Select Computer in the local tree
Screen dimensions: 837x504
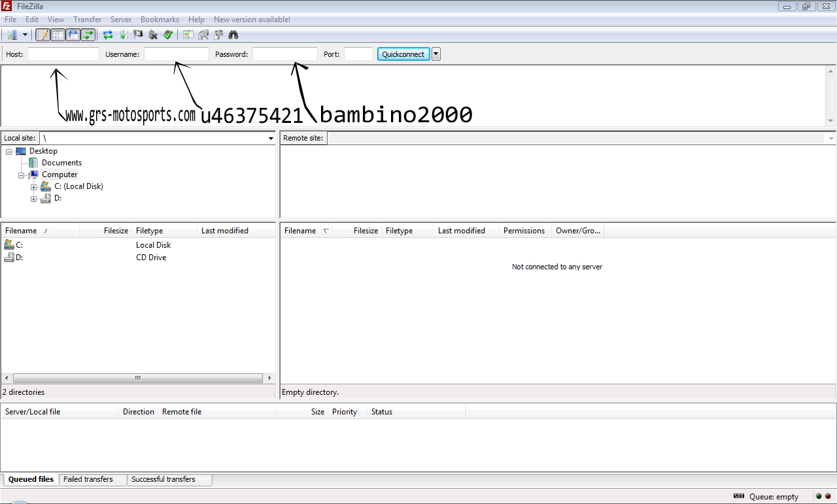coord(60,175)
